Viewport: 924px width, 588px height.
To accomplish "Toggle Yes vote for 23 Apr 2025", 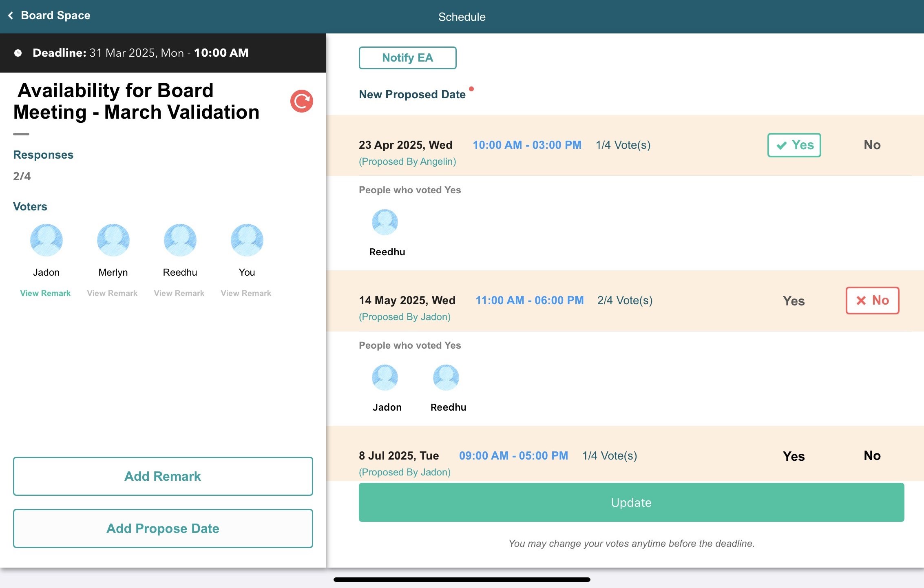I will click(794, 145).
